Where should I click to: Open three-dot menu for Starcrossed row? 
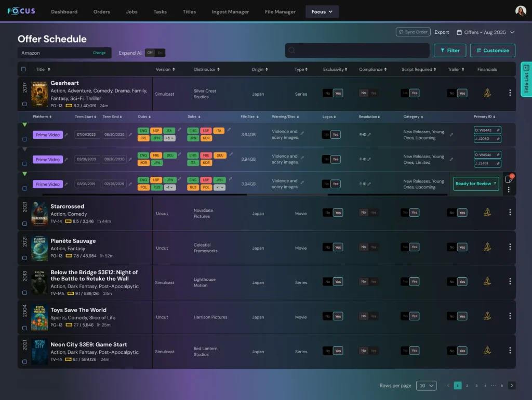click(x=510, y=212)
